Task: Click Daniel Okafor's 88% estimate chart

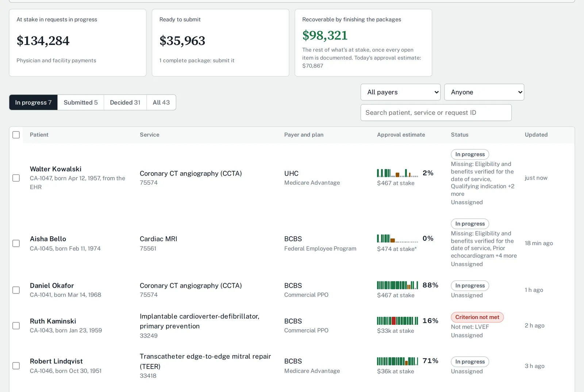Action: coord(397,285)
